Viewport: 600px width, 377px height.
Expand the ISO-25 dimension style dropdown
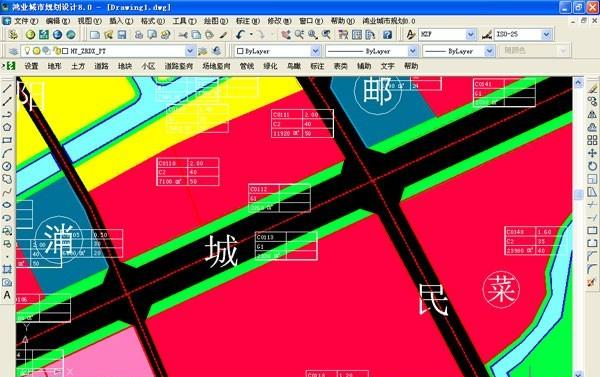[x=546, y=34]
